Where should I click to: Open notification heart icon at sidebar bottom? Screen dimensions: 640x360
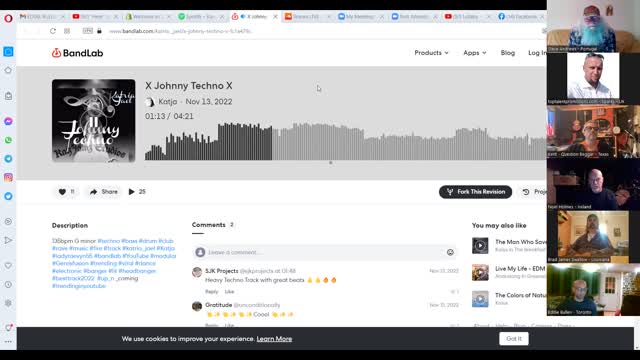pos(8,327)
